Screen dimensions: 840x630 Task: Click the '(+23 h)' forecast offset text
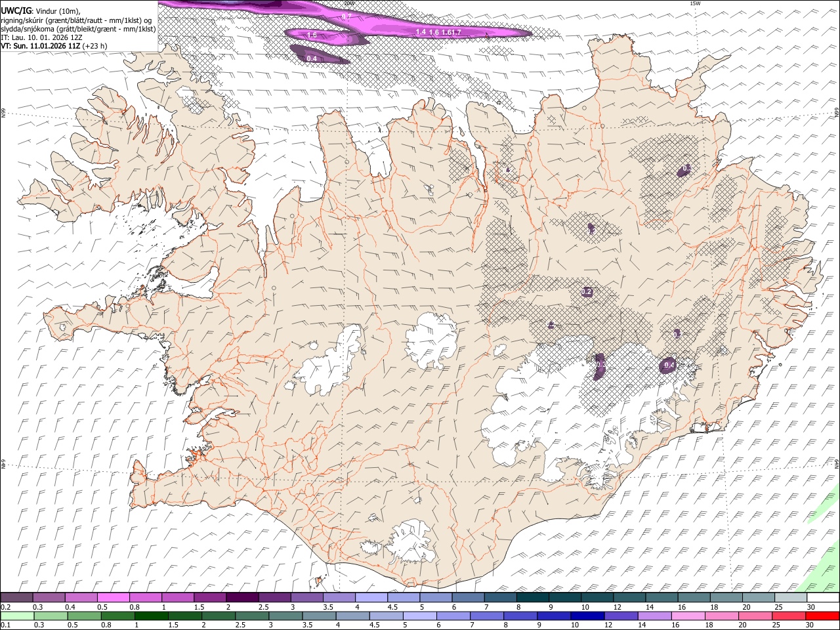95,46
